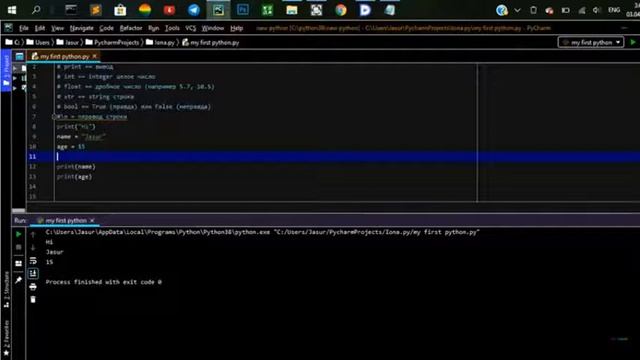This screenshot has height=360, width=640.
Task: Open the View menu
Action: [57, 28]
